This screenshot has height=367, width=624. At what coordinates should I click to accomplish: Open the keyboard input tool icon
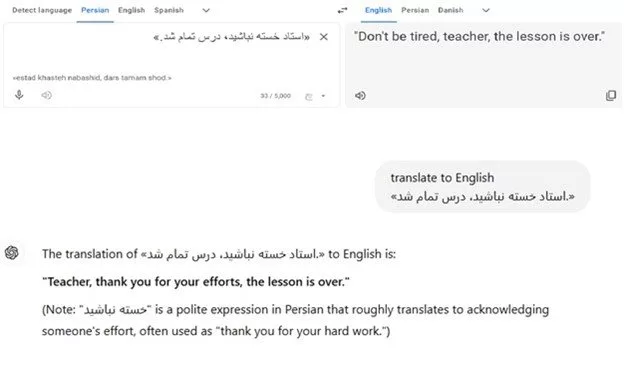[309, 96]
